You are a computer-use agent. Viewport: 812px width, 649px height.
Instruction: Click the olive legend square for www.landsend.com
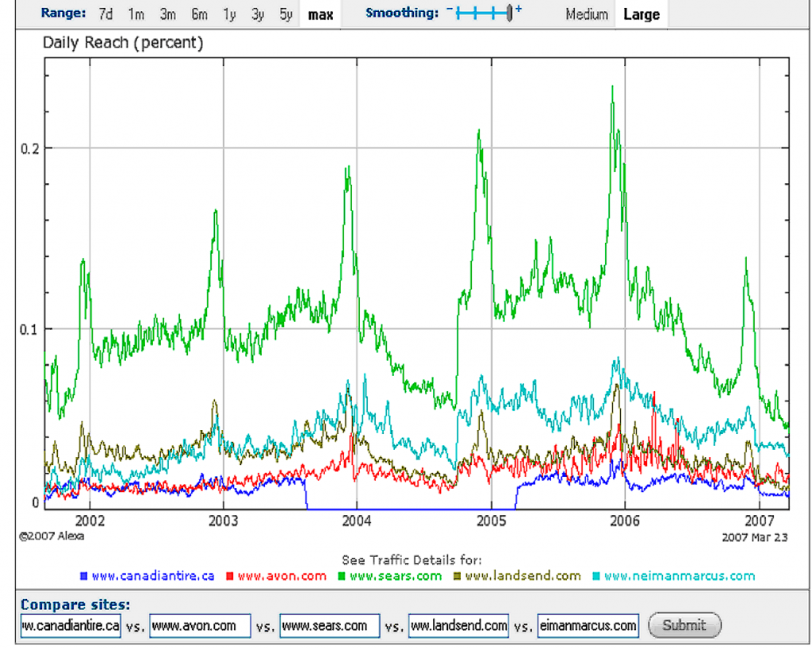coord(457,576)
